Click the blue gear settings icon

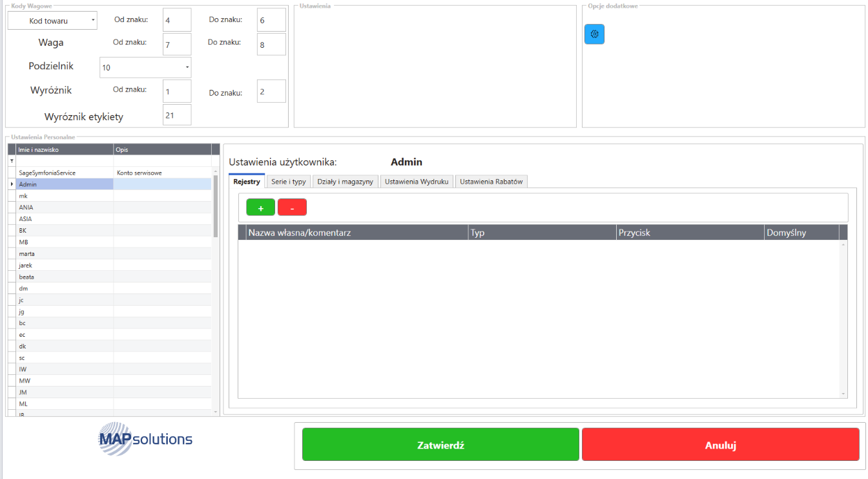click(594, 34)
